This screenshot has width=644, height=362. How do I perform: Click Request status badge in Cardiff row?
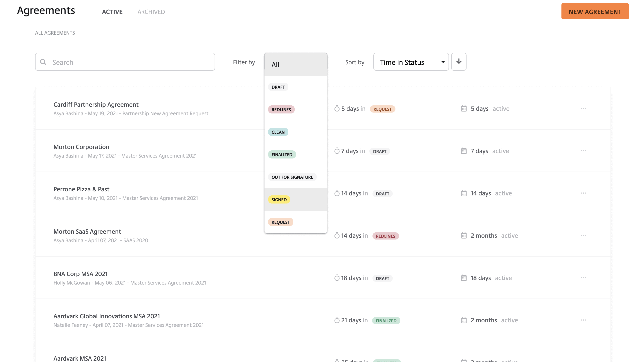tap(382, 109)
